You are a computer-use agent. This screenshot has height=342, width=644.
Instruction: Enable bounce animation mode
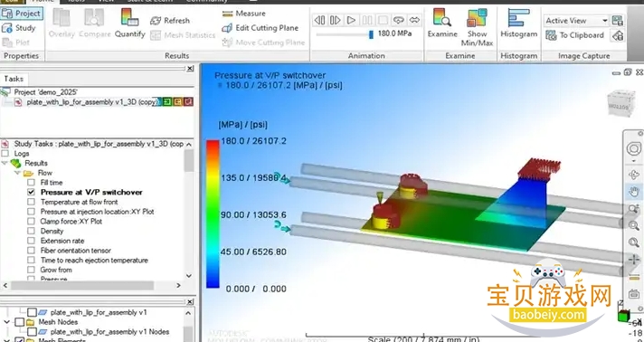click(415, 20)
